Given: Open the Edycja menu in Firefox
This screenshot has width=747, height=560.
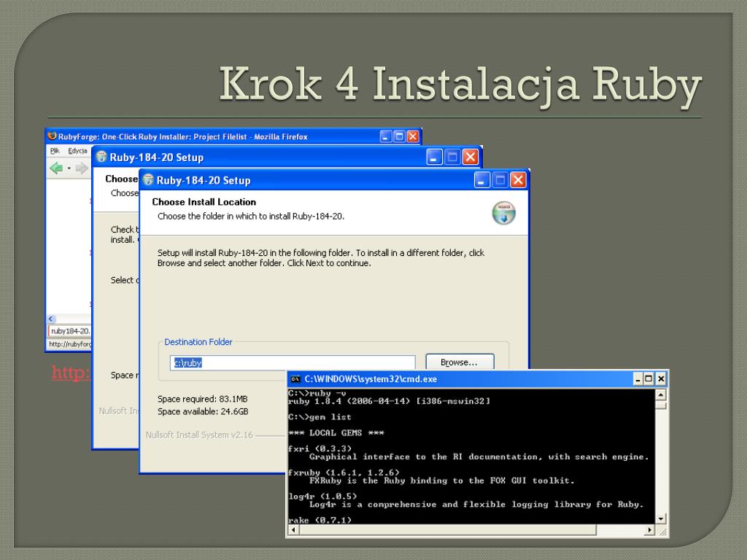Looking at the screenshot, I should [77, 150].
